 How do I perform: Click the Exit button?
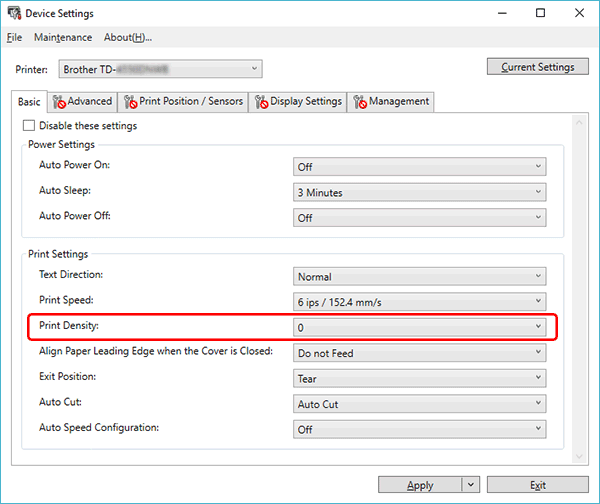[x=537, y=485]
